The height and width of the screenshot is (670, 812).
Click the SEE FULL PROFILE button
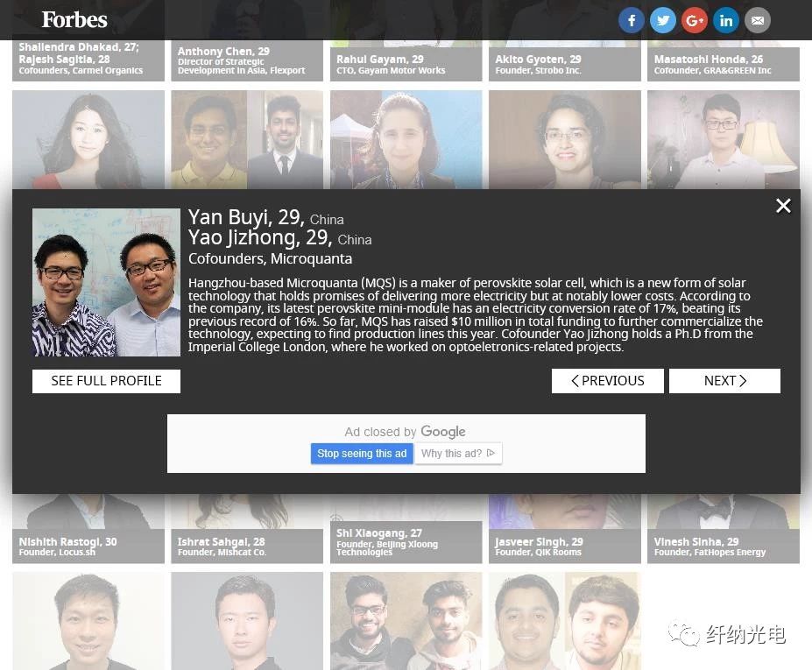click(x=106, y=381)
